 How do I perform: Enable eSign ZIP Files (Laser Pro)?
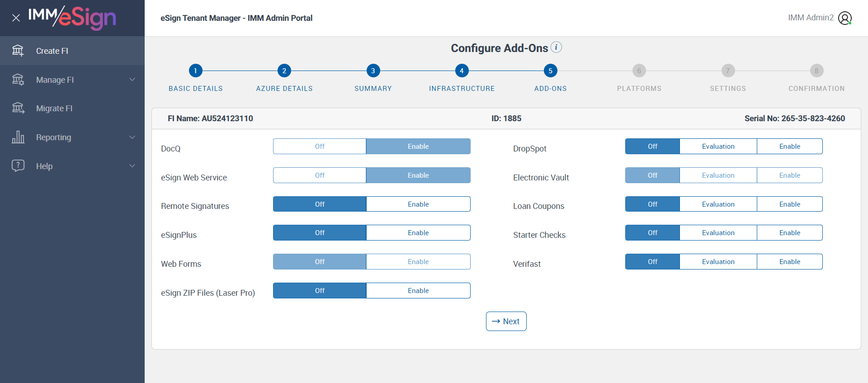click(x=418, y=290)
